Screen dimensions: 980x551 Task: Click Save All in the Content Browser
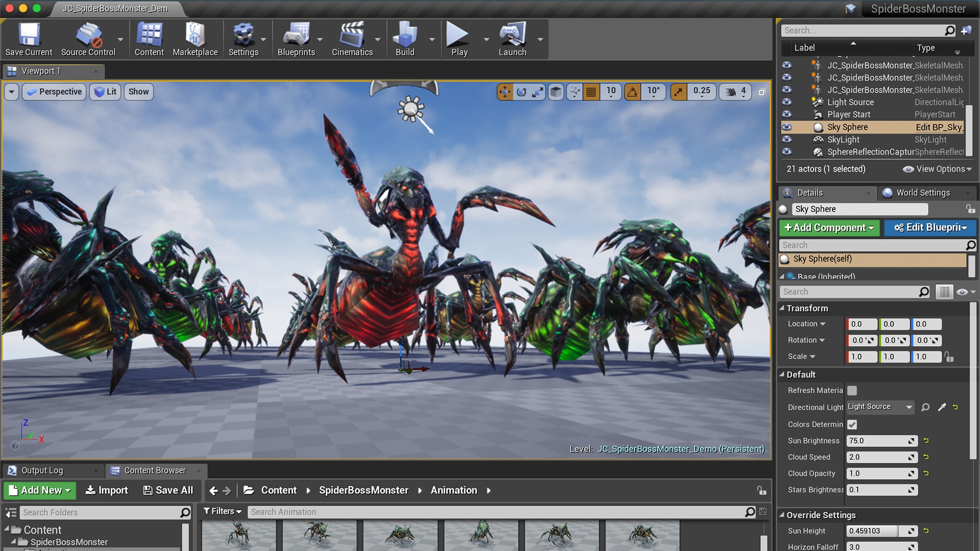coord(168,490)
